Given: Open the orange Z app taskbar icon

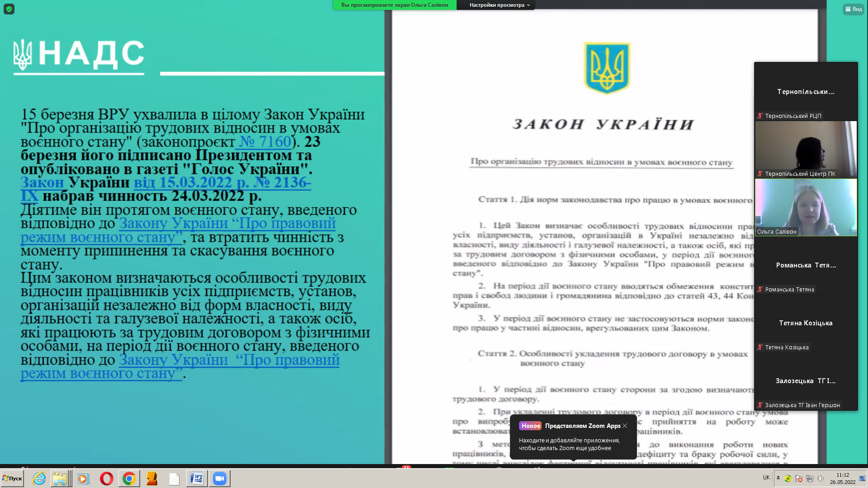Looking at the screenshot, I should [x=152, y=479].
